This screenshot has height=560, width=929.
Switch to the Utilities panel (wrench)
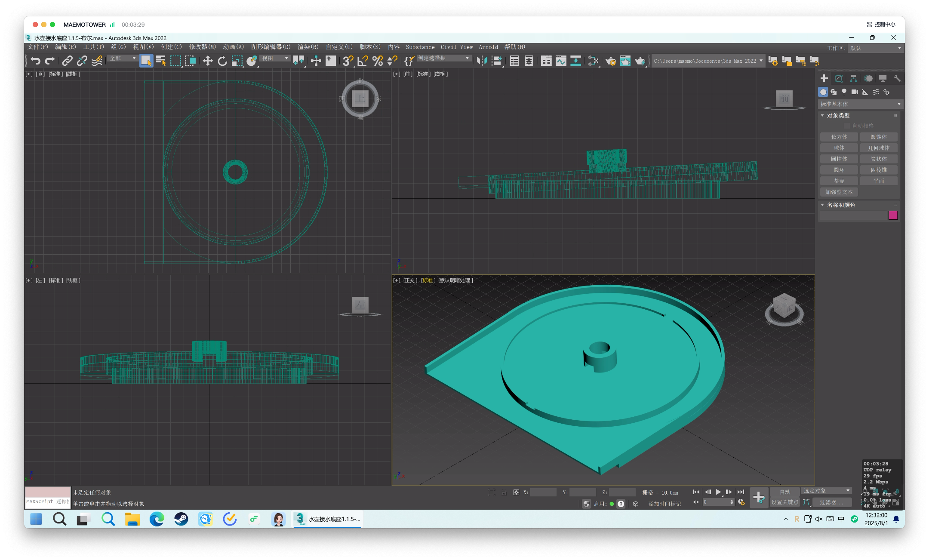click(x=897, y=78)
